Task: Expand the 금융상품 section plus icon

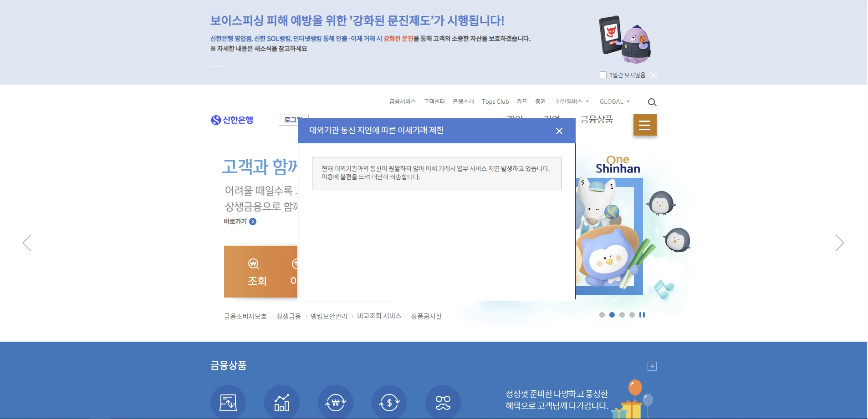Action: [652, 366]
